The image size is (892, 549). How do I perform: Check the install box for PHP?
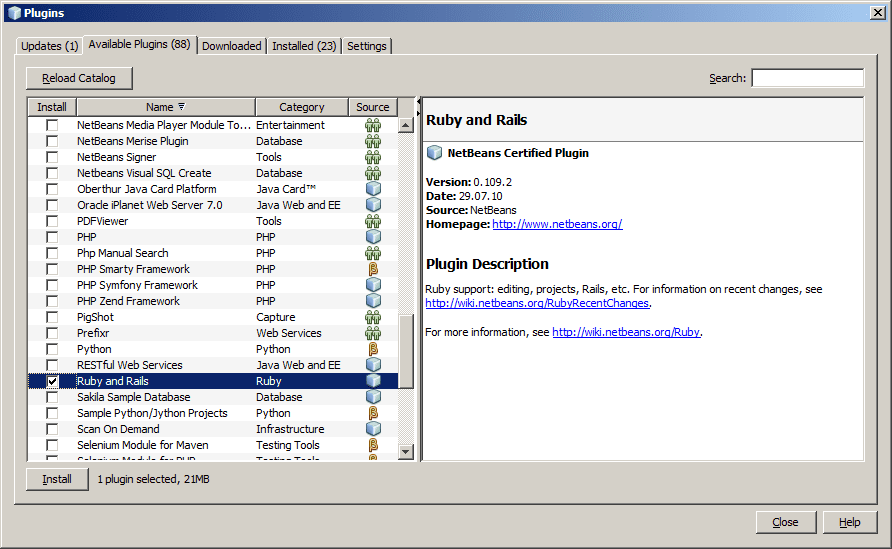[x=52, y=237]
